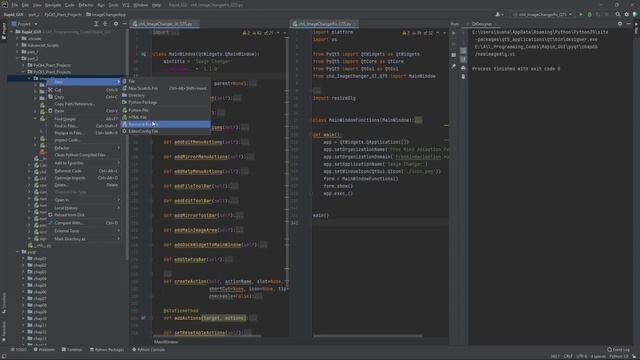Select Resource Bundle in the New submenu
The height and width of the screenshot is (360, 640).
(166, 124)
